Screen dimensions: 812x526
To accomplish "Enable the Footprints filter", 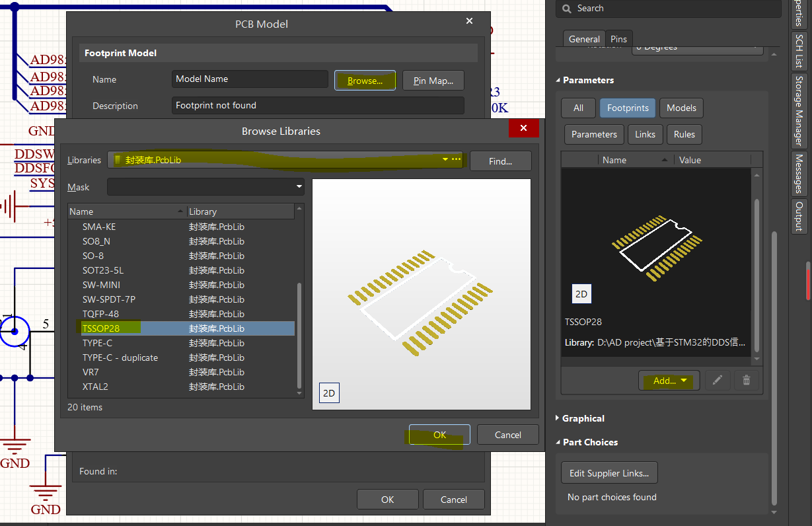I will [x=627, y=108].
